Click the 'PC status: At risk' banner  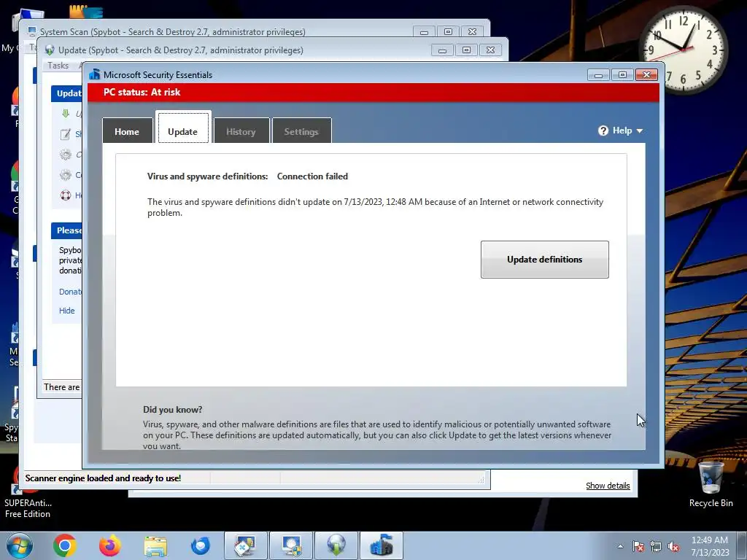pyautogui.click(x=373, y=93)
